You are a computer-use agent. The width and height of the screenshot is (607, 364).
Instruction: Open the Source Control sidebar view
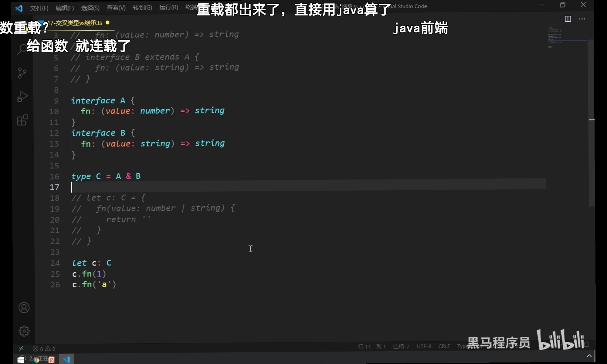click(22, 73)
